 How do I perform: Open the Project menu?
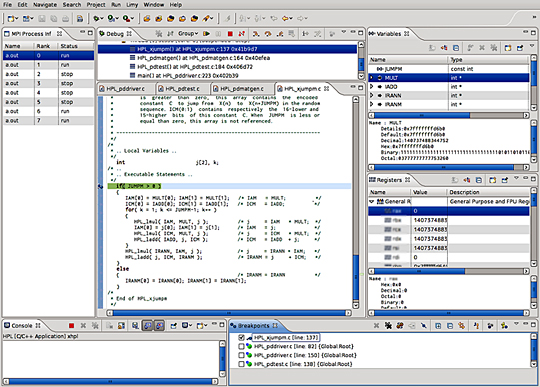point(96,4)
